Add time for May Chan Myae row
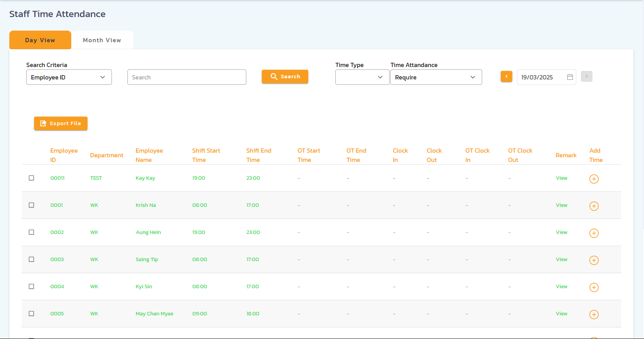 coord(594,314)
